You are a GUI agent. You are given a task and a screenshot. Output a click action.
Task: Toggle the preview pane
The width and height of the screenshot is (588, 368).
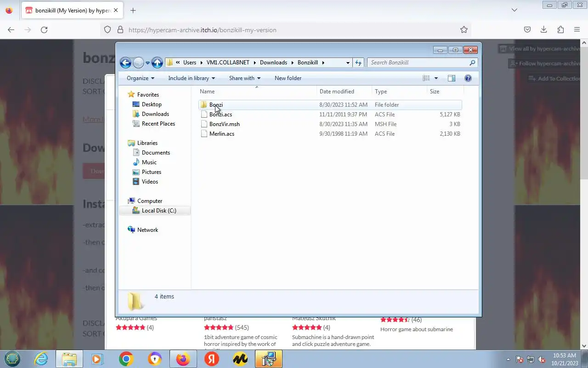pos(452,78)
